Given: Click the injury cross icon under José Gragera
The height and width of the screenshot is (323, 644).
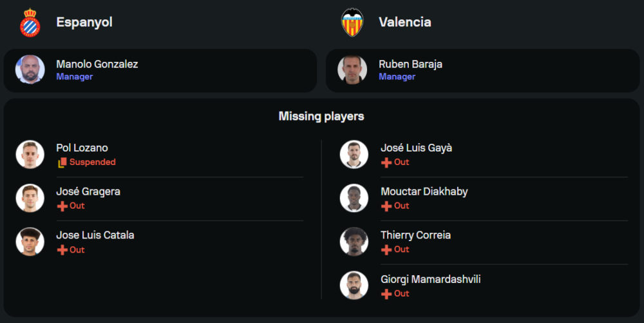Looking at the screenshot, I should [x=62, y=206].
